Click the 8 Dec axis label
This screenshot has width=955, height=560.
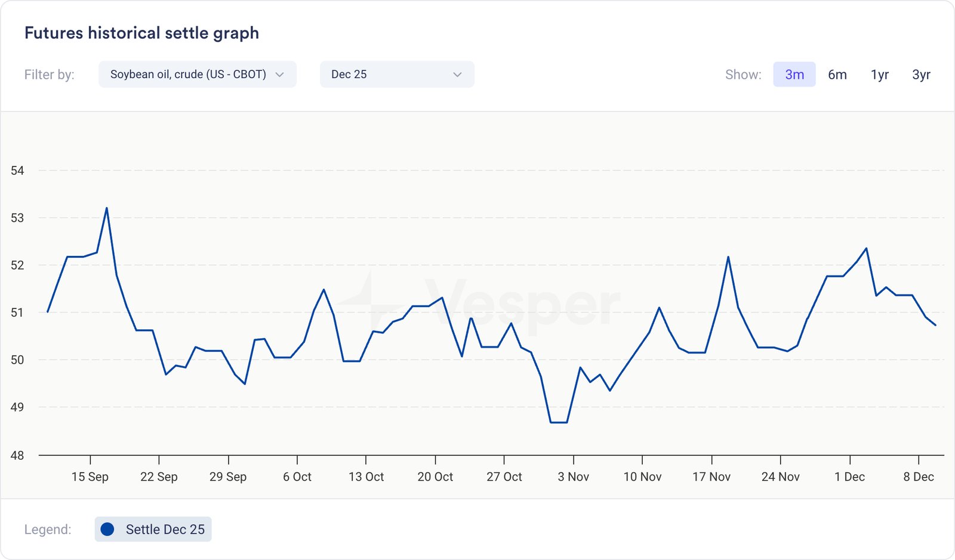[x=918, y=477]
